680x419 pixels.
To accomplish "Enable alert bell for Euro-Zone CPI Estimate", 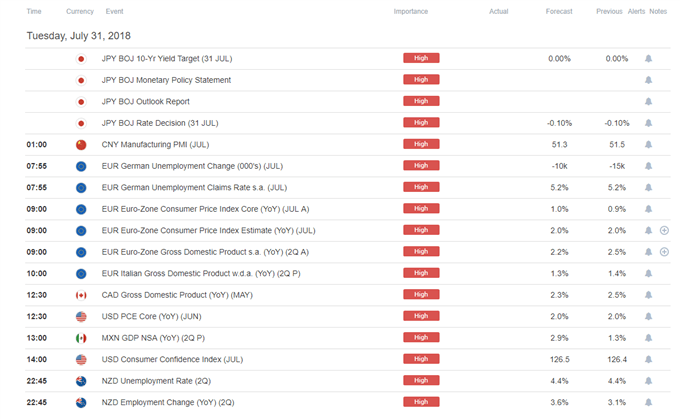I will [648, 230].
